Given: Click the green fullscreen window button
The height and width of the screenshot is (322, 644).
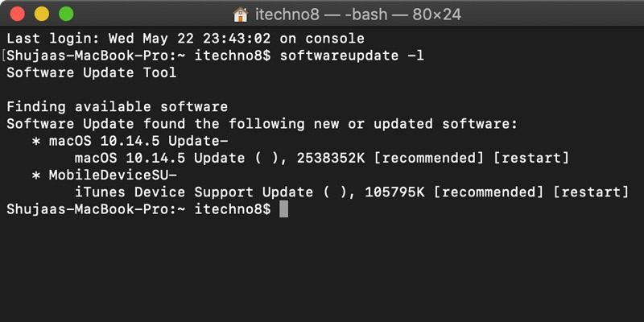Looking at the screenshot, I should pos(66,14).
